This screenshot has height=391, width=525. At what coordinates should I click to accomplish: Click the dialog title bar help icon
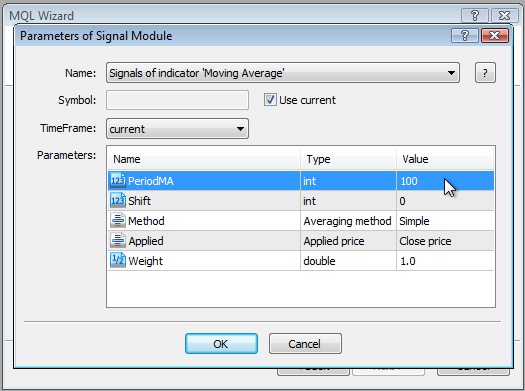(465, 35)
